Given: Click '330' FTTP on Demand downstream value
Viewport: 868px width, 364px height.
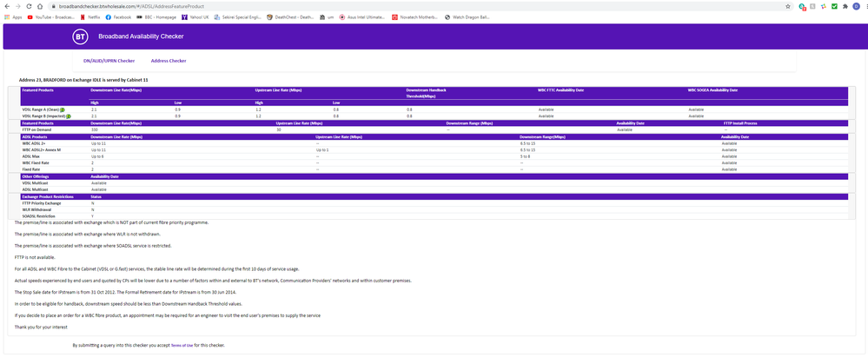Looking at the screenshot, I should click(x=94, y=129).
